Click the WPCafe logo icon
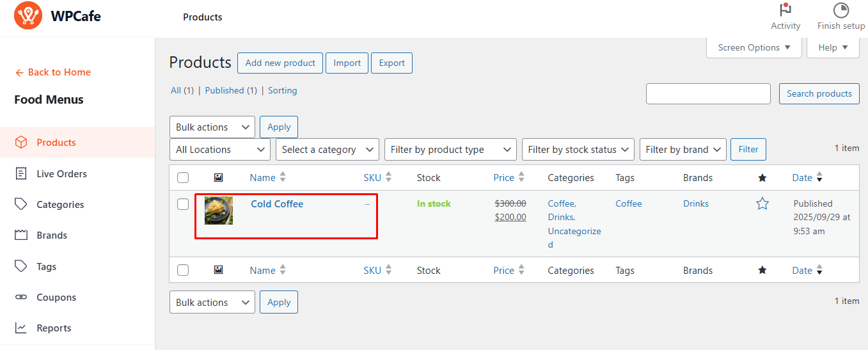868x350 pixels. pos(28,16)
